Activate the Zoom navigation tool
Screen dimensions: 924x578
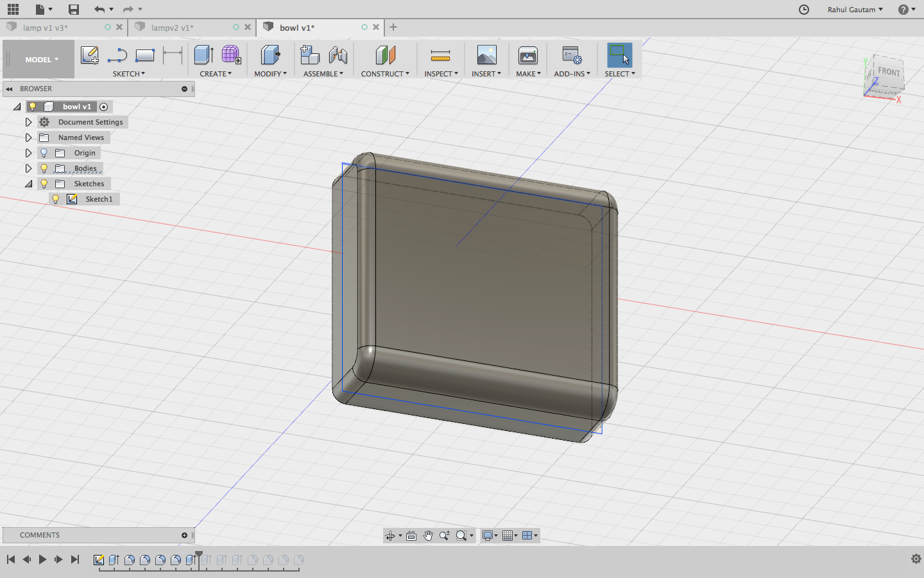[x=445, y=536]
